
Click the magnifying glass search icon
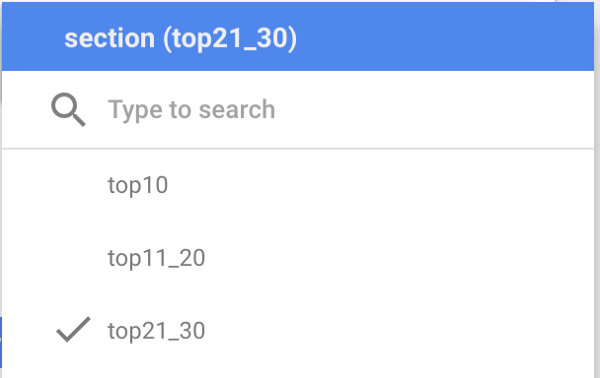68,109
